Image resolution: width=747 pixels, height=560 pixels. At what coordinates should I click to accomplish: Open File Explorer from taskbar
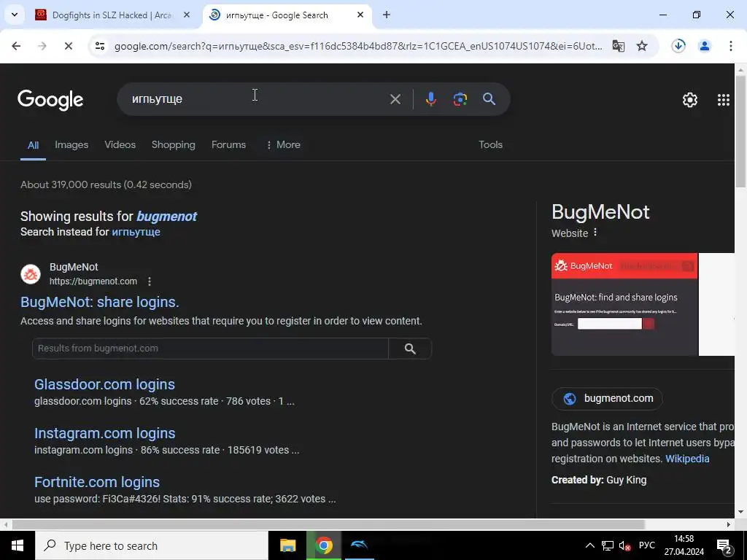coord(287,545)
